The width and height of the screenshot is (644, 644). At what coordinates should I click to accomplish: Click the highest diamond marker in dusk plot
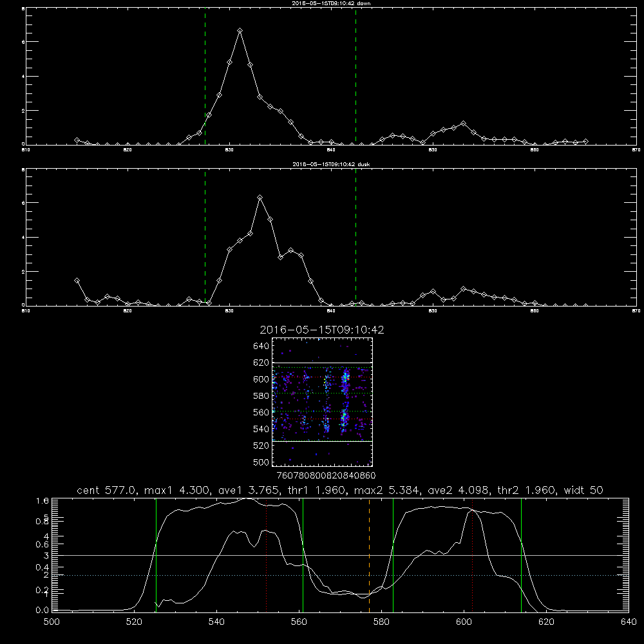(260, 198)
